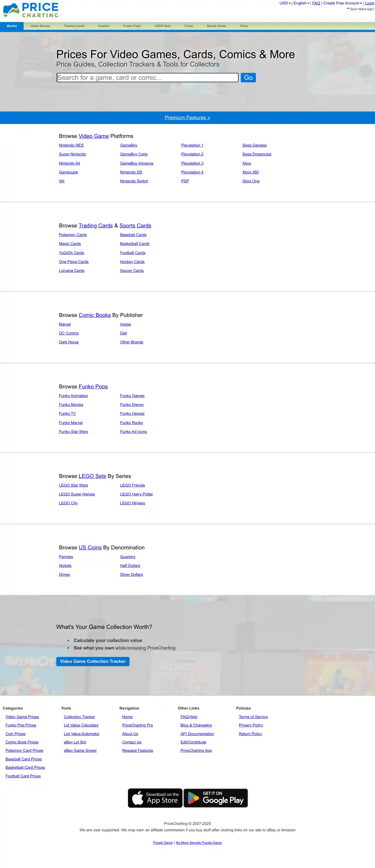375x868 pixels.
Task: Browse Nintendo 64 platform prices
Action: tap(69, 163)
